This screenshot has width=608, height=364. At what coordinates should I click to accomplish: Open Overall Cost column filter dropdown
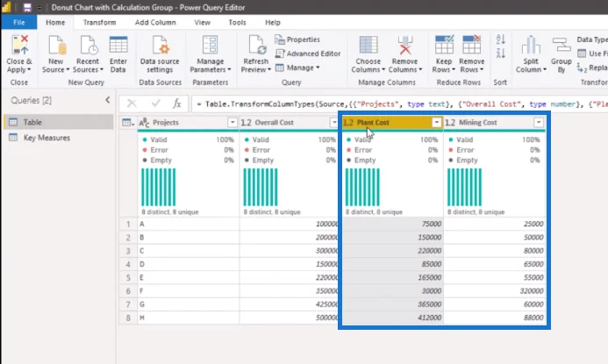tap(334, 123)
